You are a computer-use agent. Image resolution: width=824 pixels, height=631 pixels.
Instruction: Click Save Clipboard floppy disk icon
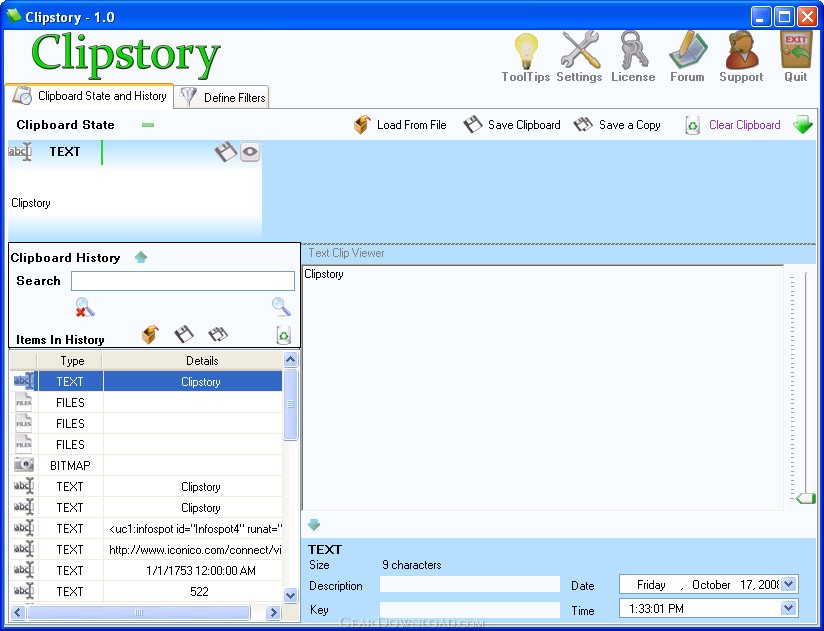pyautogui.click(x=473, y=125)
